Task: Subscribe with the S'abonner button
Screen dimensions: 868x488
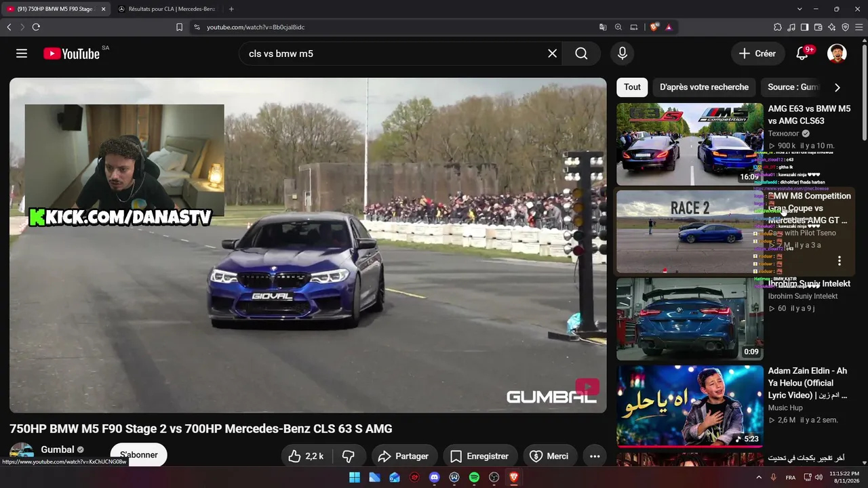Action: click(138, 455)
